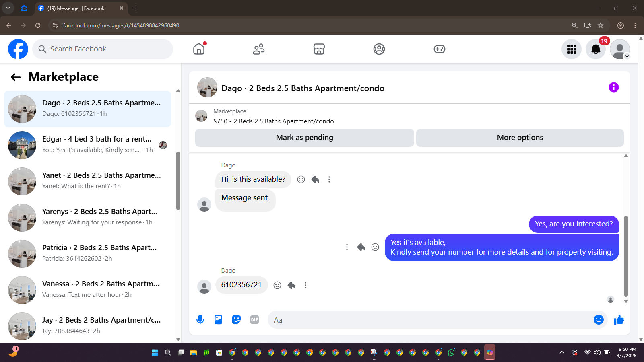Reply to the 6102356721 message
Screen dimensions: 644x362
(291, 285)
